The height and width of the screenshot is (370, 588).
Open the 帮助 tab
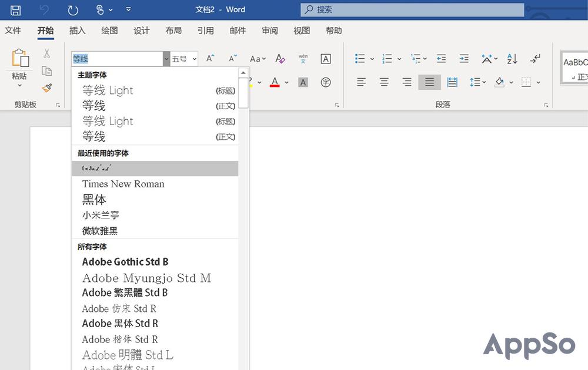click(334, 31)
